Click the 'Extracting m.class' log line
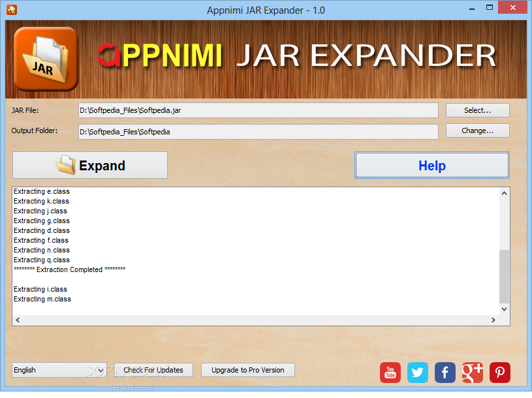532x398 pixels. [x=42, y=299]
